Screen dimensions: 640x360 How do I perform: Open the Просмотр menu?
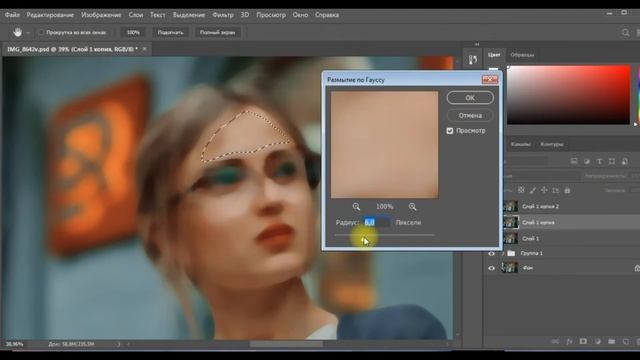[x=271, y=15]
